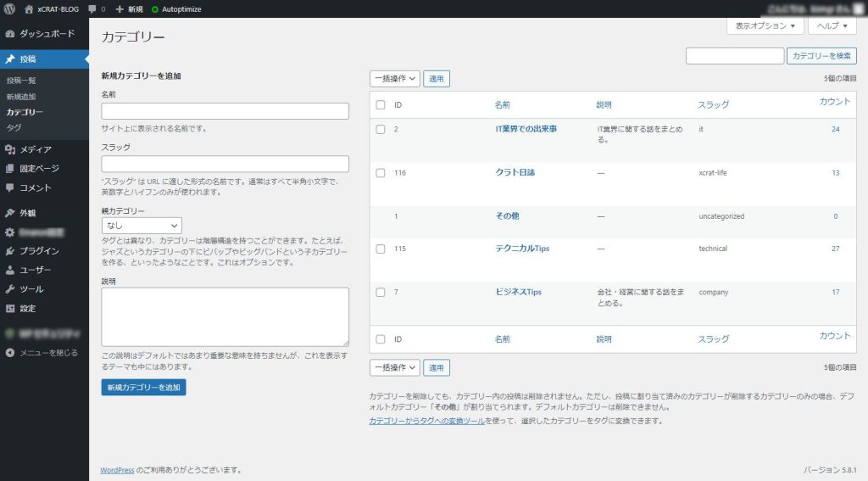Open the Dashboard gauge icon
The image size is (868, 481).
click(10, 34)
